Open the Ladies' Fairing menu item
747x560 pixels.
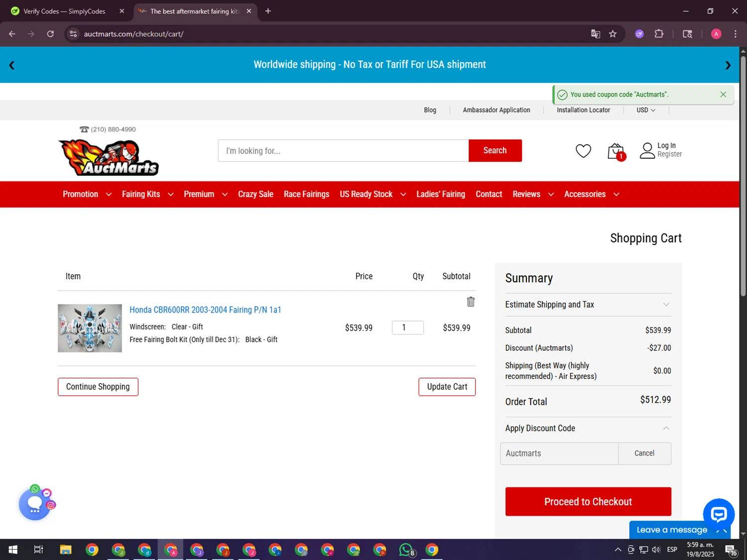440,194
